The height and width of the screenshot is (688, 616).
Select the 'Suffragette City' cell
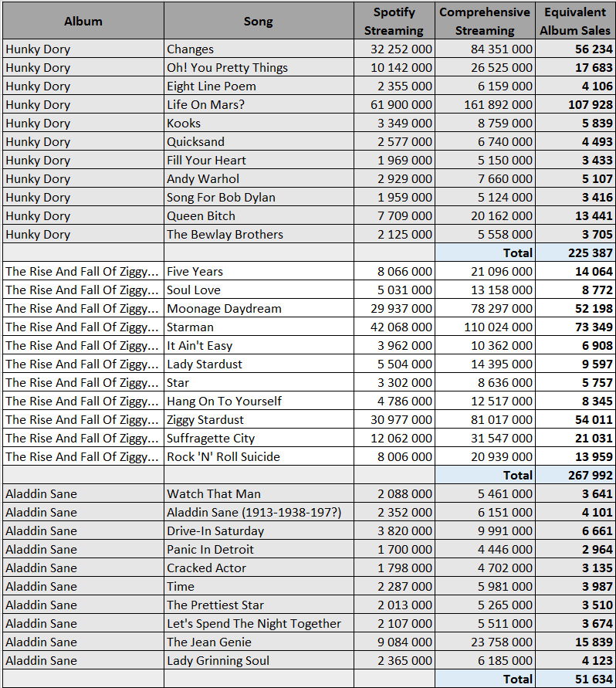tap(259, 438)
